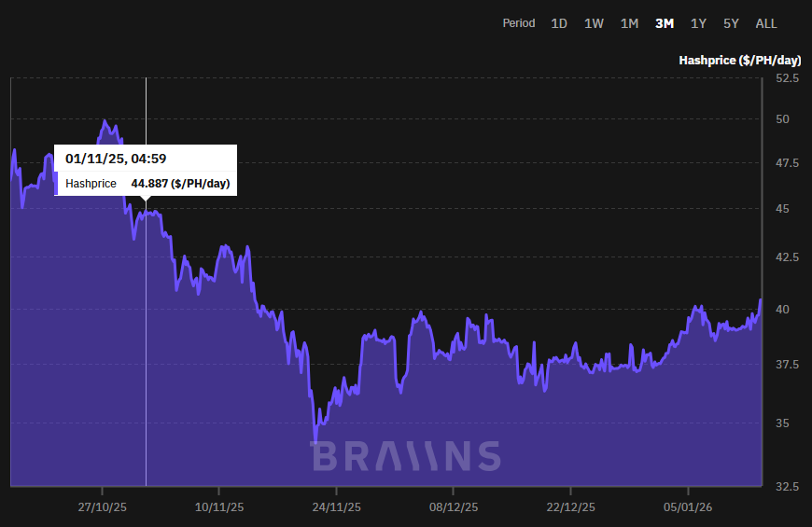Choose the 1M time range
The width and height of the screenshot is (812, 527).
[629, 23]
